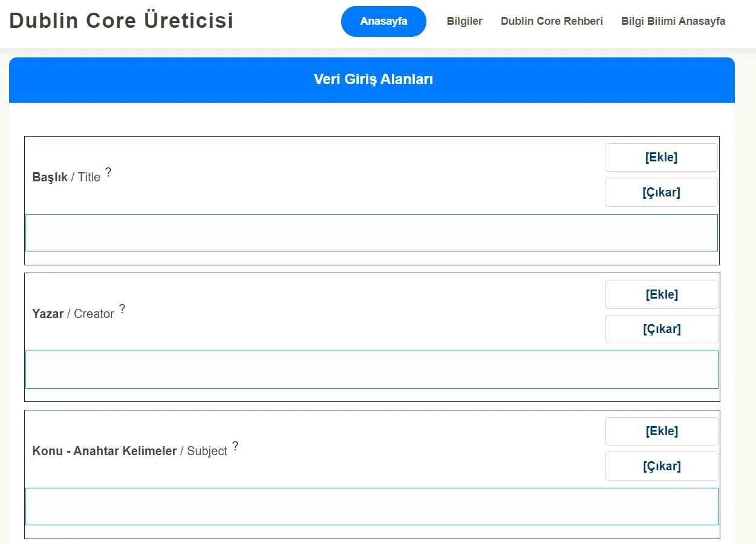Focus the Başlık / Title text input
Screen dimensions: 756x544
pyautogui.click(x=371, y=233)
